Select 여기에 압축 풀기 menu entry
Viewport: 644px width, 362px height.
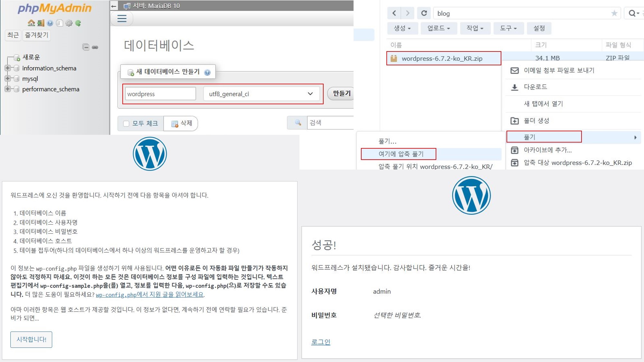[401, 154]
